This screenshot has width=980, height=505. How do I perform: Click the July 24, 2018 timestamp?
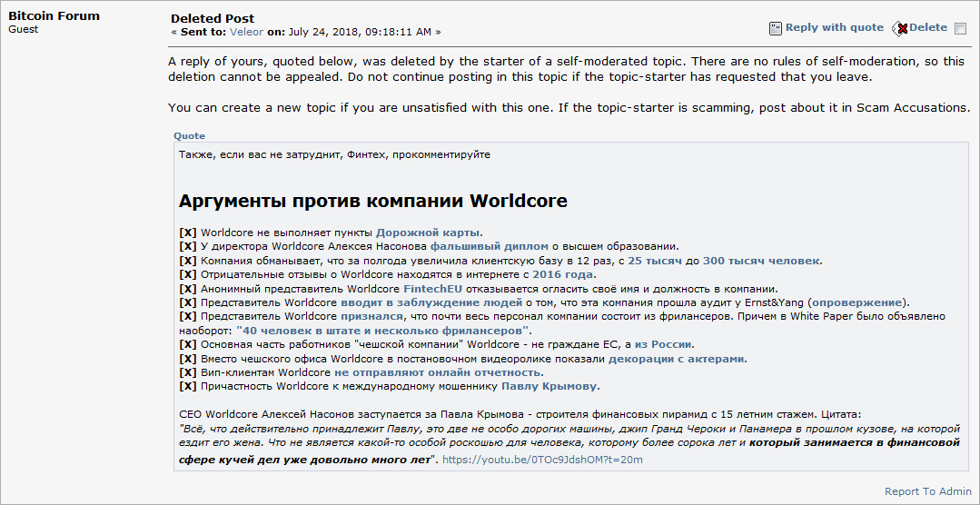pos(360,32)
